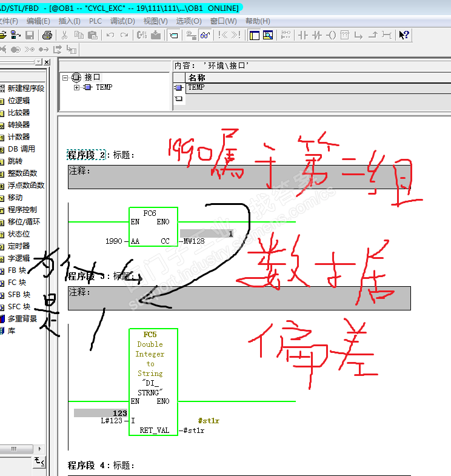Viewport: 451px width, 476px height.
Task: Close the program elements side panel
Action: tap(47, 62)
